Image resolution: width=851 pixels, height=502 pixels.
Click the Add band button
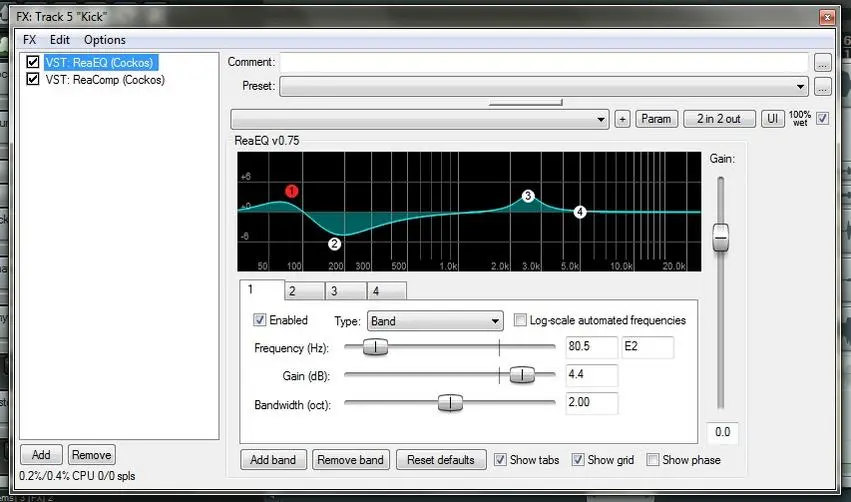[x=272, y=460]
